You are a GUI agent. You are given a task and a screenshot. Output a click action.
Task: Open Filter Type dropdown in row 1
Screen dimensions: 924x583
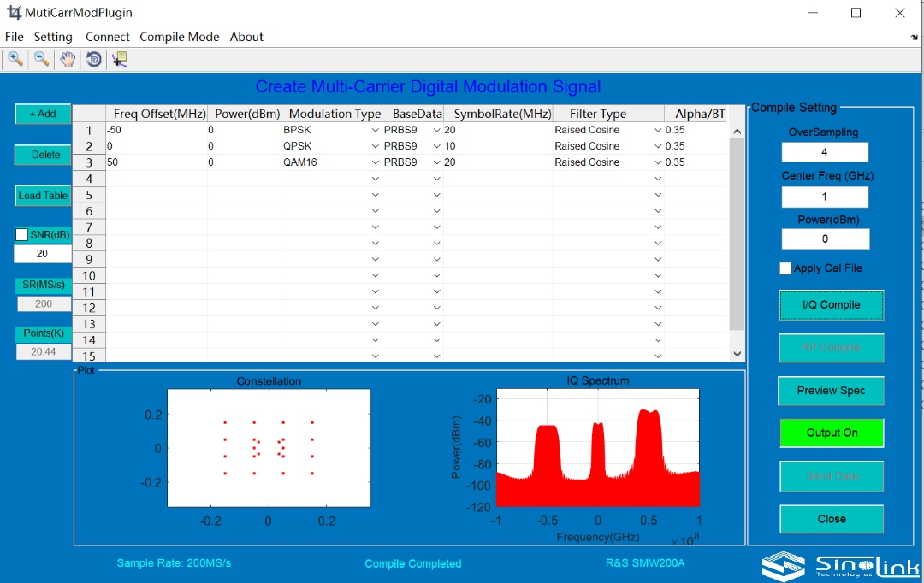click(x=658, y=130)
